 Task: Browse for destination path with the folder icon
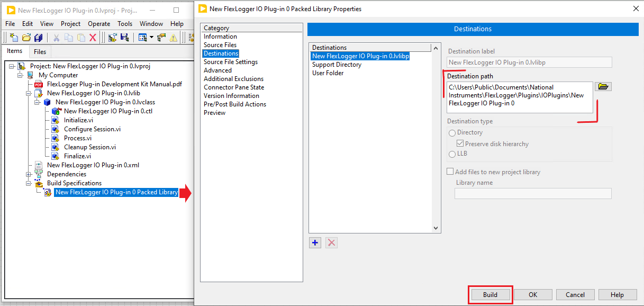coord(603,87)
